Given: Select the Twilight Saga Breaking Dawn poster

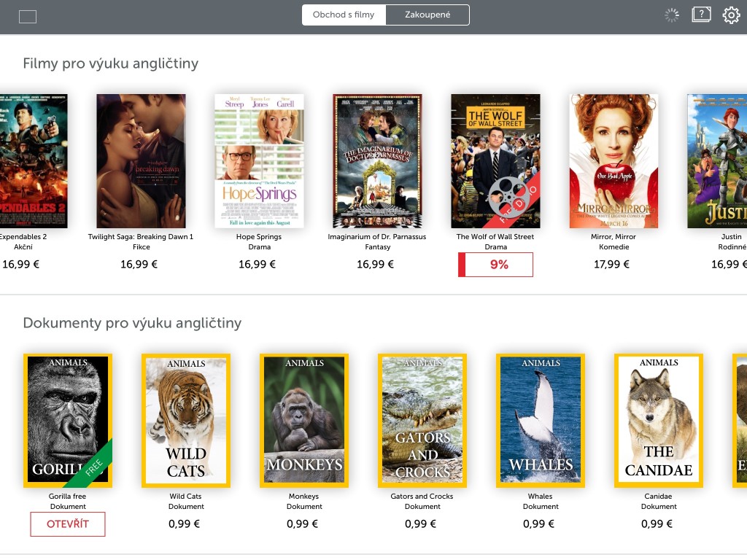Looking at the screenshot, I should pyautogui.click(x=141, y=161).
